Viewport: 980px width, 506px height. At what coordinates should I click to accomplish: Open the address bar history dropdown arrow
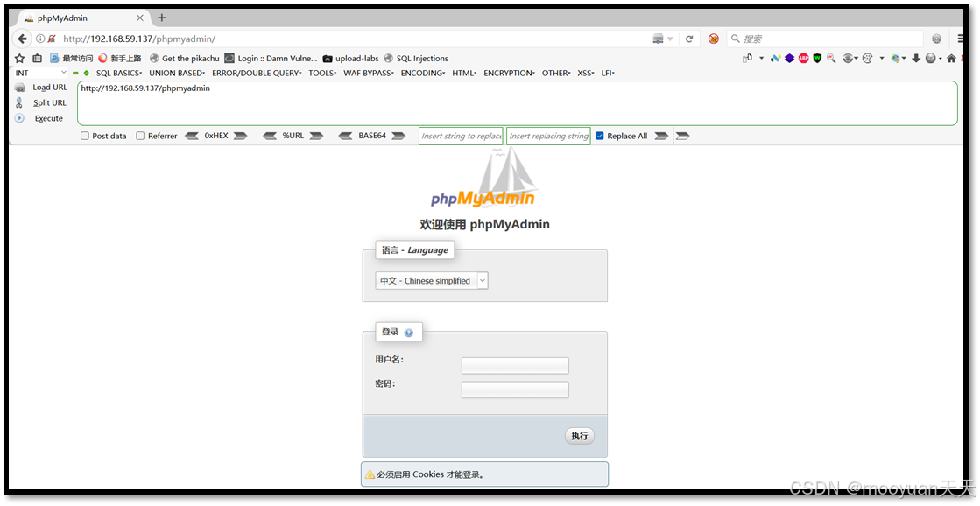670,39
